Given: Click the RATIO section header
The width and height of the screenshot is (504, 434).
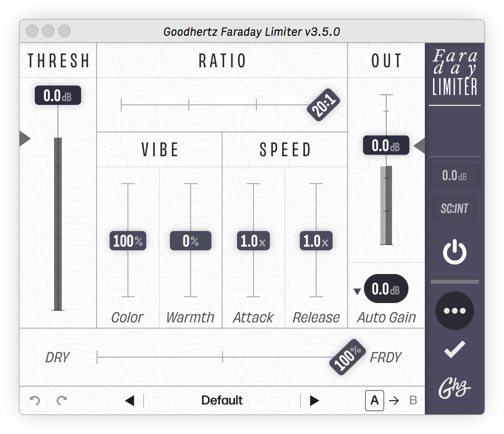Looking at the screenshot, I should coord(223,61).
